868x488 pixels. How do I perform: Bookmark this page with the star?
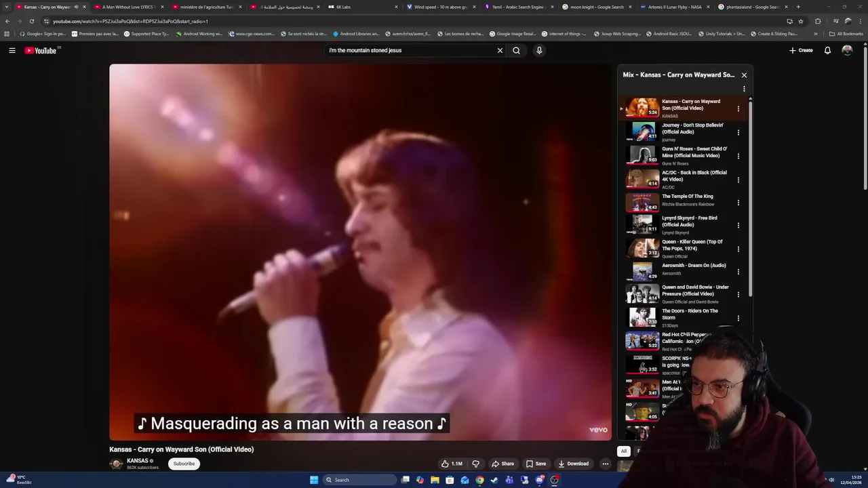pos(801,21)
